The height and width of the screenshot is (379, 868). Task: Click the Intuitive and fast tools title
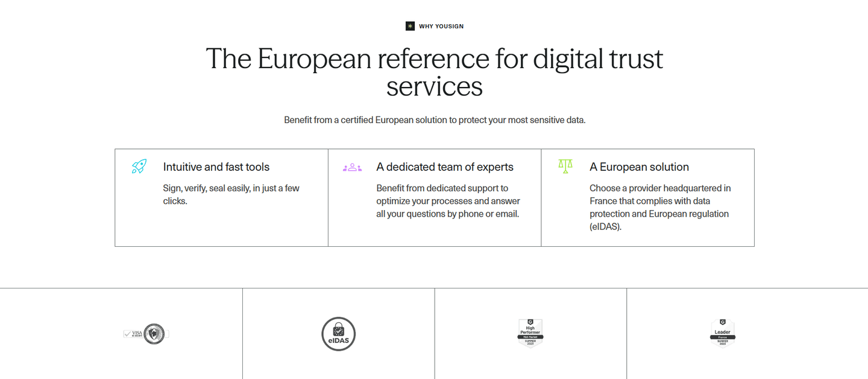coord(216,167)
